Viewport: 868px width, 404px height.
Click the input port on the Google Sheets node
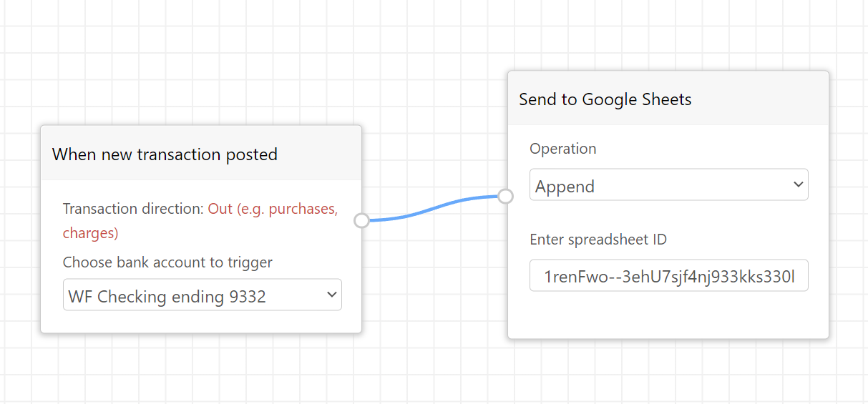click(506, 196)
